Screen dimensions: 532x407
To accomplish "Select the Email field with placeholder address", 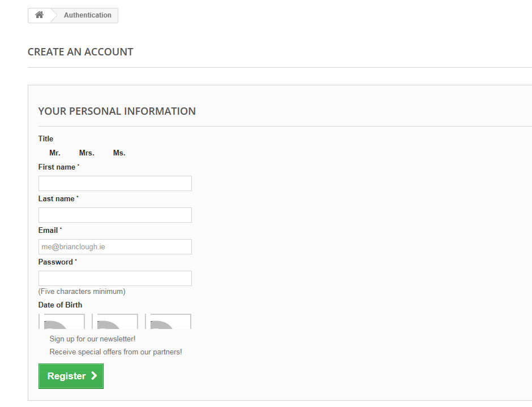I will click(x=115, y=246).
